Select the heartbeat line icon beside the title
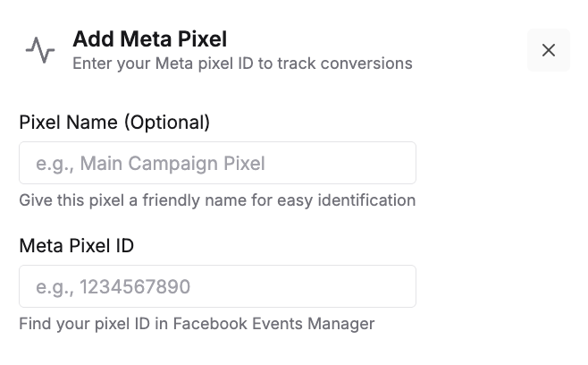The image size is (588, 365). [40, 51]
